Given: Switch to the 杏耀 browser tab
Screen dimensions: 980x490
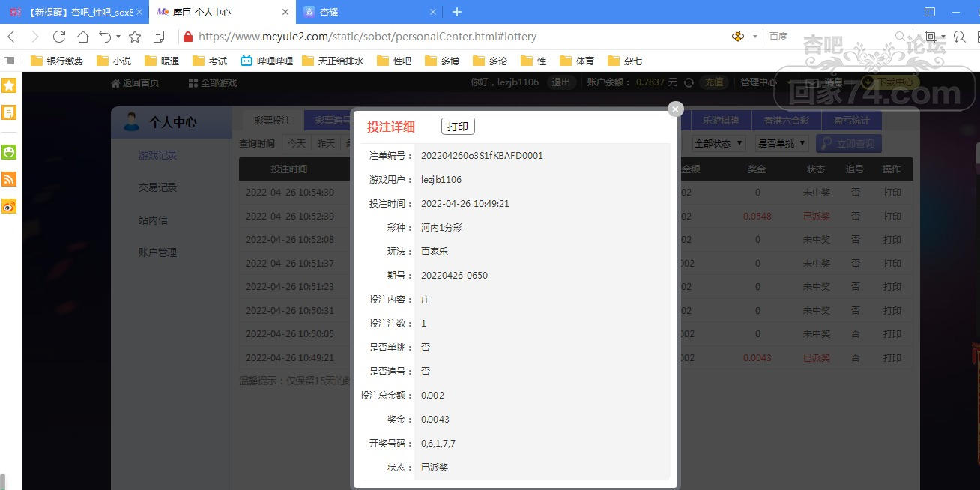Looking at the screenshot, I should tap(370, 12).
